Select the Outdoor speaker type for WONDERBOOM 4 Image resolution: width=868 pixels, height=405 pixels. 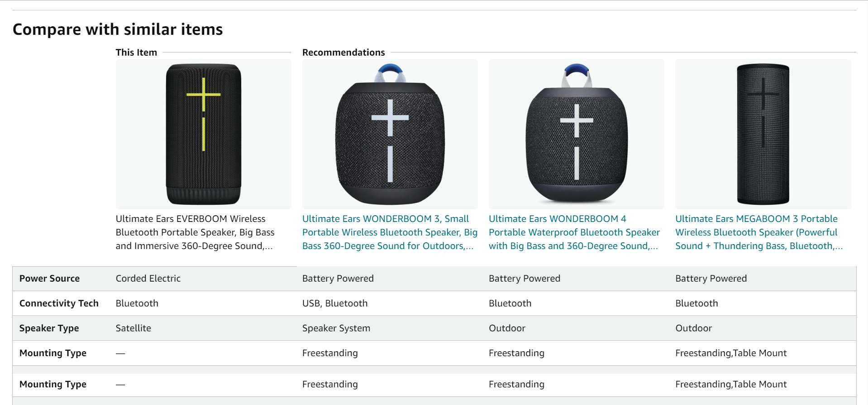pos(507,328)
